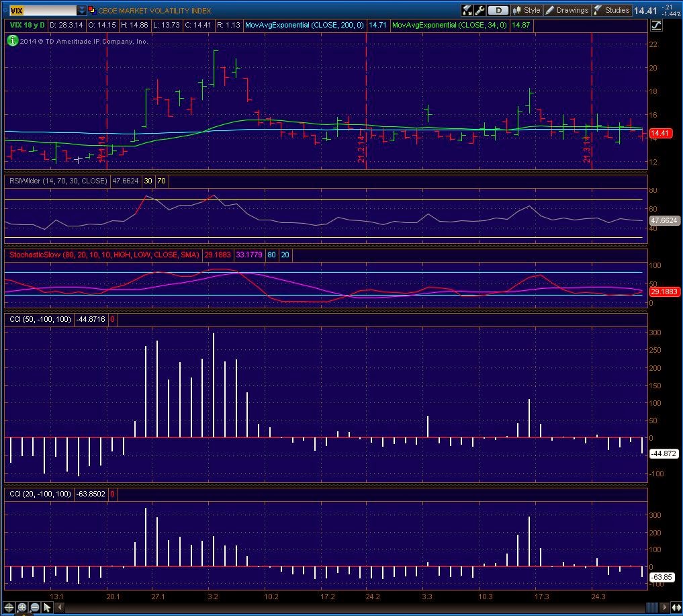Zoom out with the magnifier minus icon
The width and height of the screenshot is (683, 616).
pyautogui.click(x=35, y=607)
